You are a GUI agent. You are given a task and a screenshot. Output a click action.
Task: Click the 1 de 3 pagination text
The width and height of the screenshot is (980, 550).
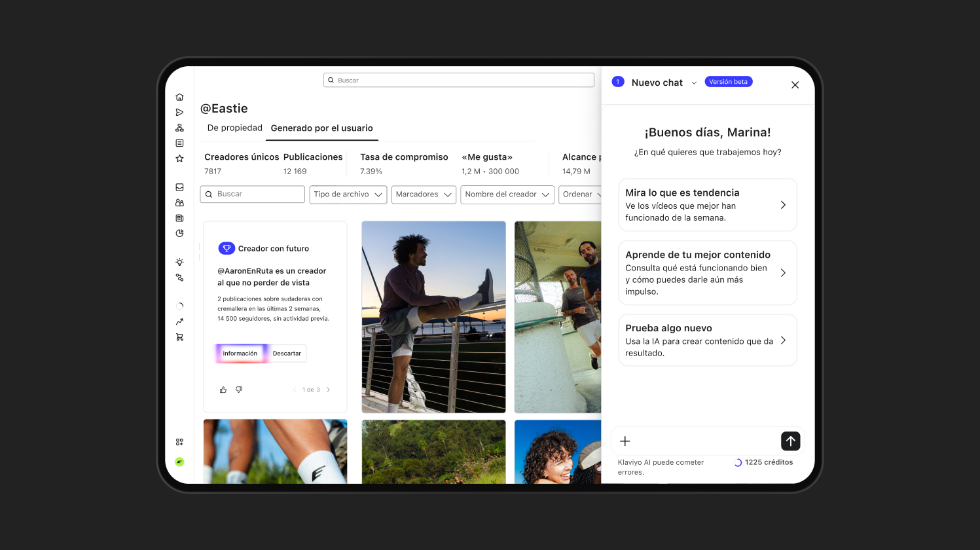point(311,390)
